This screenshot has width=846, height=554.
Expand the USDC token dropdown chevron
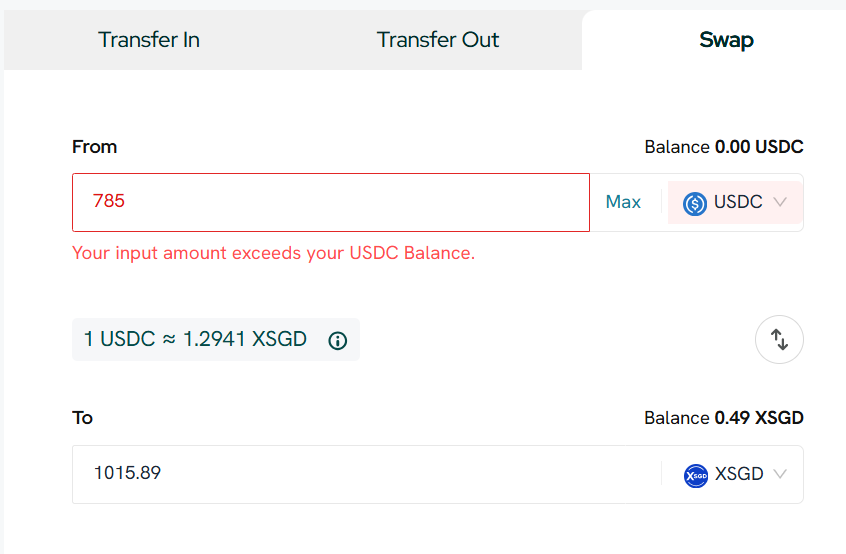click(781, 202)
